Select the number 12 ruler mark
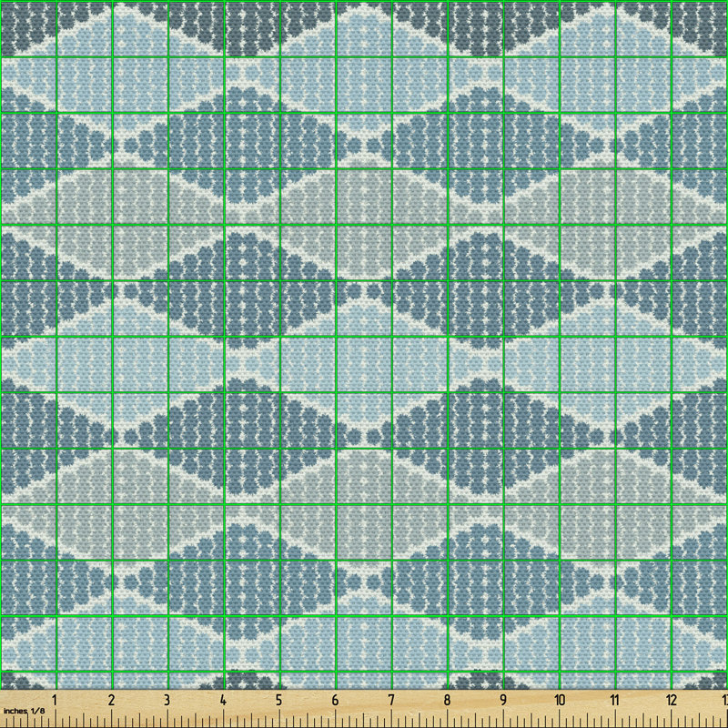This screenshot has width=728, height=728. coord(671,700)
